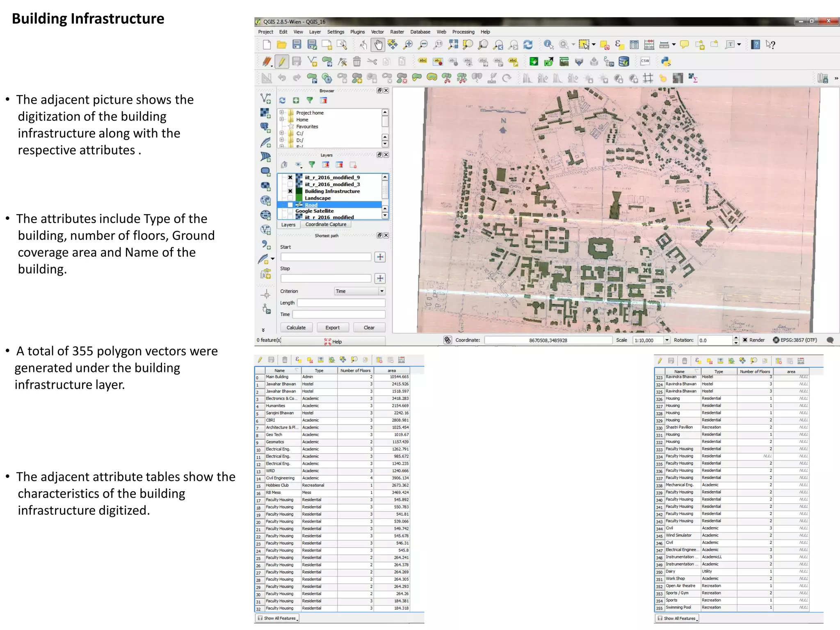Image resolution: width=840 pixels, height=630 pixels.
Task: Uncheck the Building Infrastructure layer
Action: coord(290,191)
